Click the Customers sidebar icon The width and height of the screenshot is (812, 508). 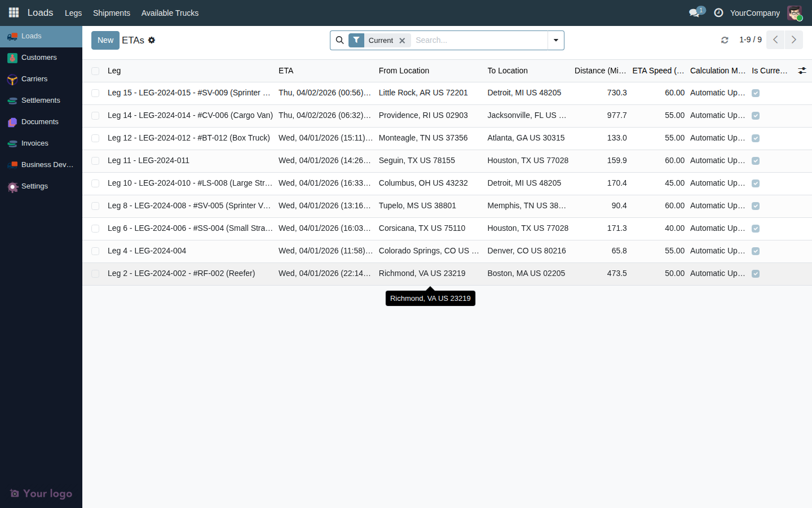12,58
